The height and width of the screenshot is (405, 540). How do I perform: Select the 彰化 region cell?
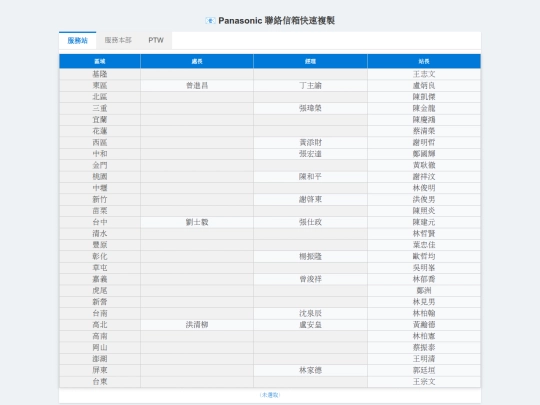coord(100,256)
